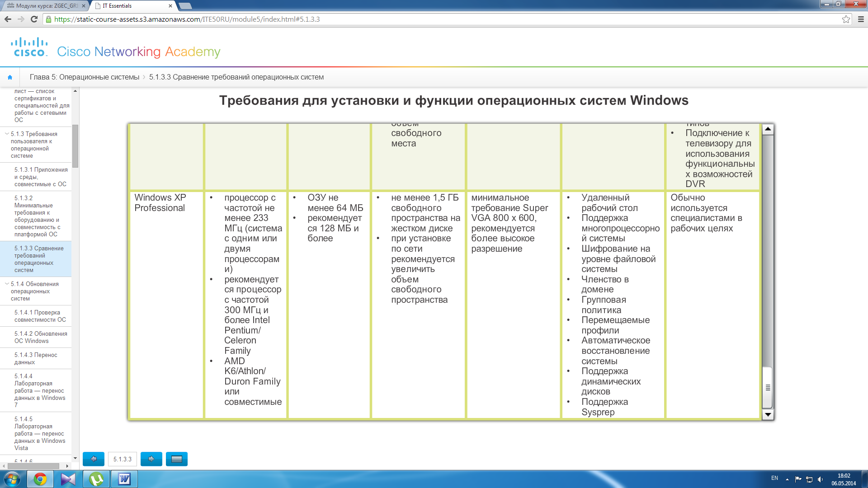Open the Chrome menu icon

click(861, 19)
